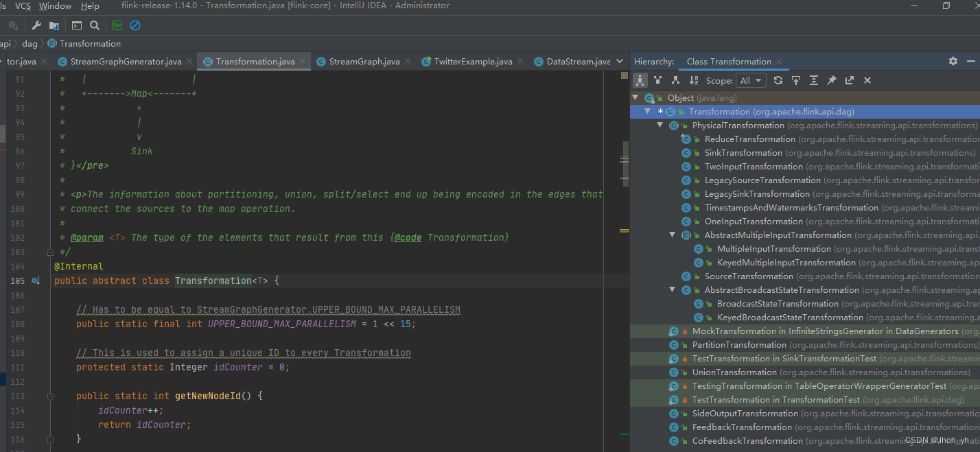Collapse AbstractMultipleInputTransformation node
Screen dimensions: 980x452
pyautogui.click(x=673, y=235)
